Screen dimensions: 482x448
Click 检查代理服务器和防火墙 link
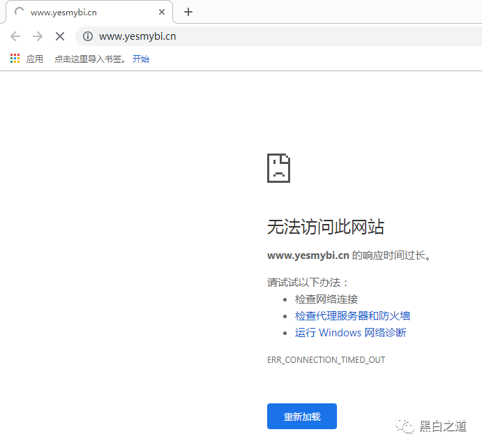point(352,316)
